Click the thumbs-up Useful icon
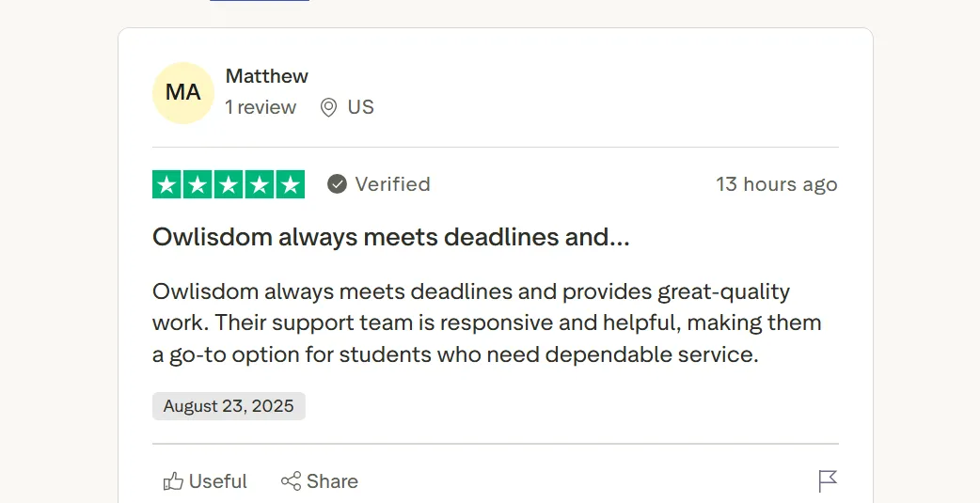Screen dimensions: 980x503 click(x=173, y=481)
